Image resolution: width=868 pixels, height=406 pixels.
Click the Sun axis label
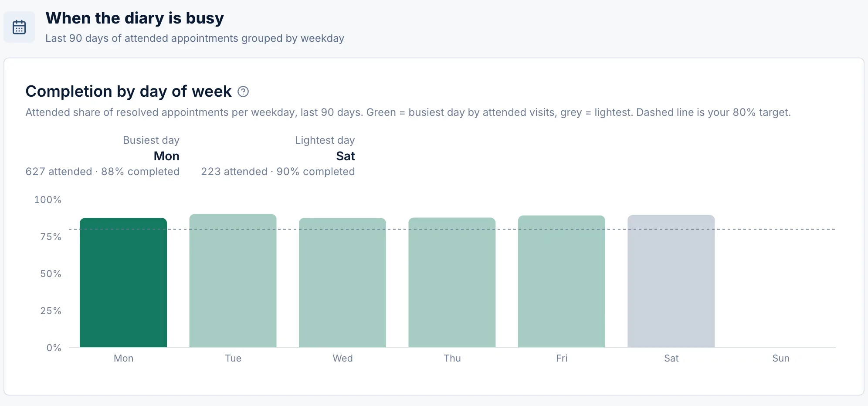click(x=781, y=358)
